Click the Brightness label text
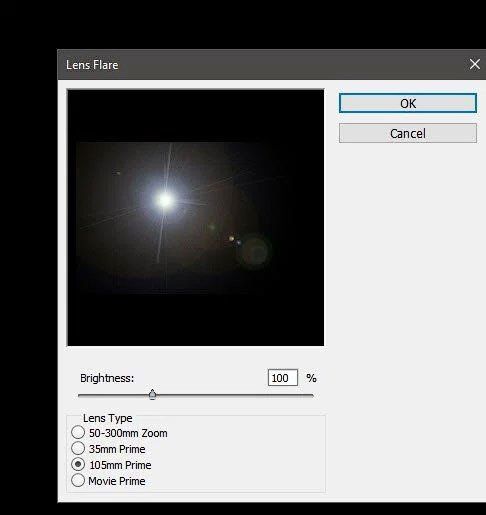 pyautogui.click(x=107, y=378)
